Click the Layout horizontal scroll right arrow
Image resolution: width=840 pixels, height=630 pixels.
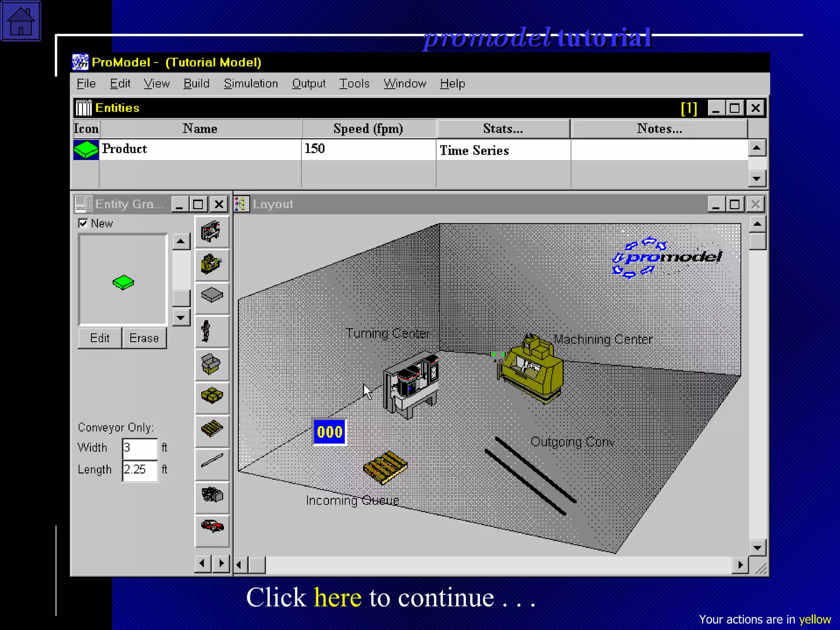[740, 565]
